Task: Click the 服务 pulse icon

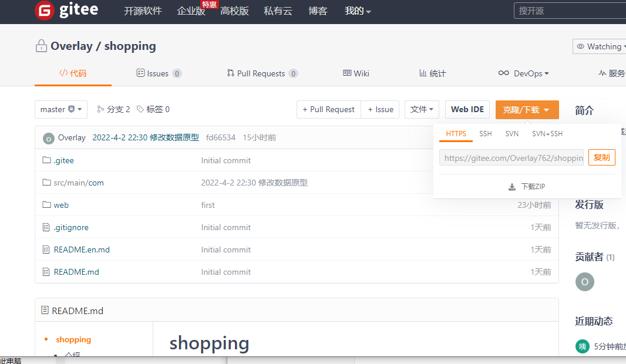Action: (x=602, y=73)
